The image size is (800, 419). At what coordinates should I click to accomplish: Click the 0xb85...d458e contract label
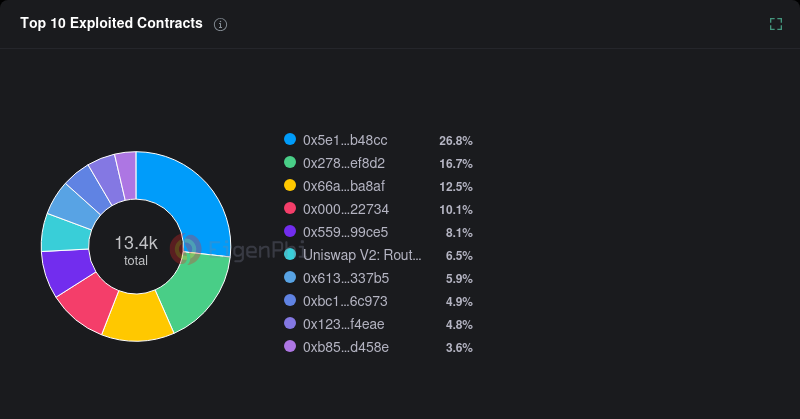pyautogui.click(x=345, y=348)
